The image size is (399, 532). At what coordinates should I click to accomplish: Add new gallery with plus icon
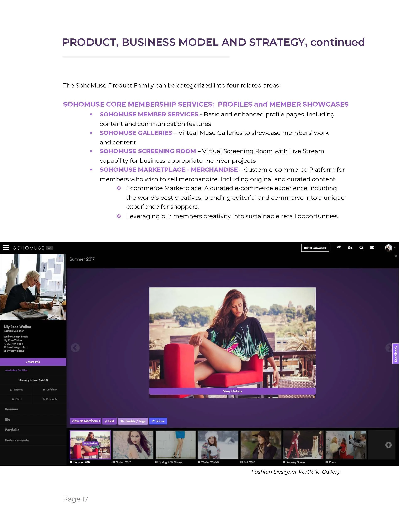388,445
